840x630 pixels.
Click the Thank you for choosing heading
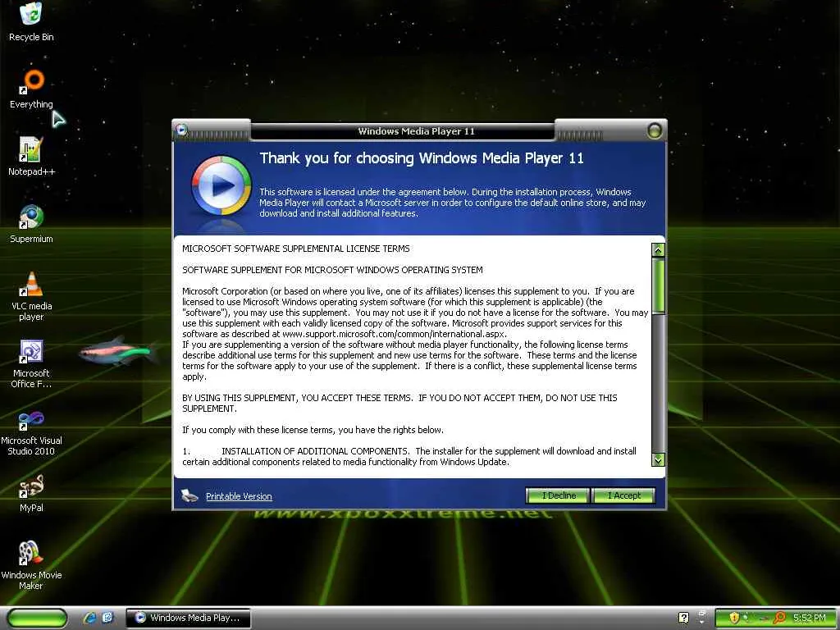click(422, 158)
